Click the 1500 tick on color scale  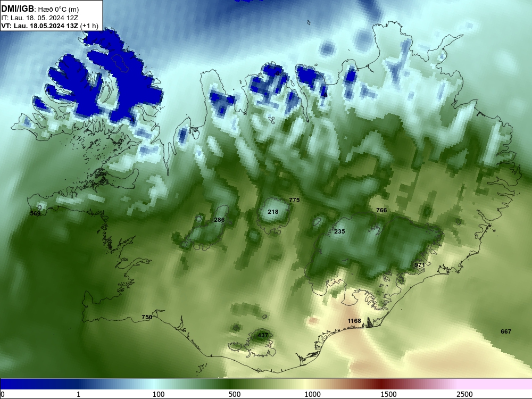(388, 394)
